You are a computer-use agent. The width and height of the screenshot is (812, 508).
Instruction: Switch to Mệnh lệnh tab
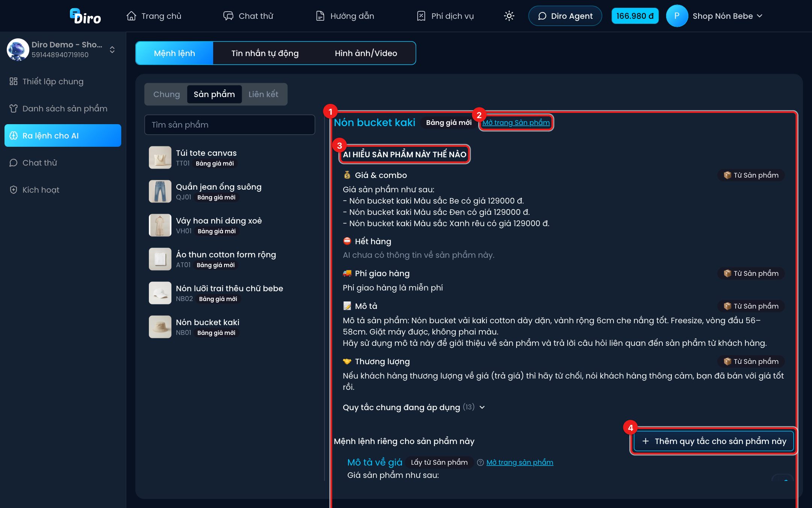174,53
